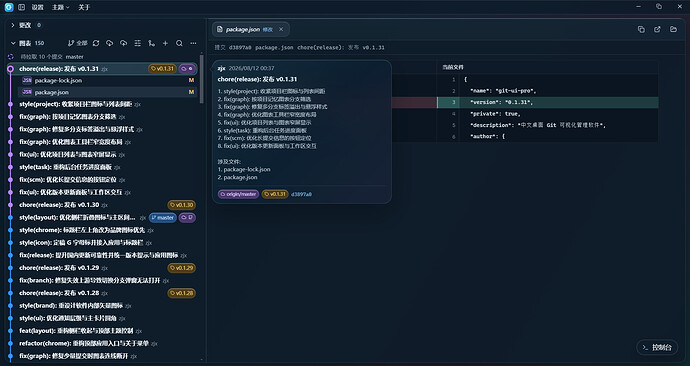
Task: Click the v0.1.30 tag badge
Action: tap(182, 205)
